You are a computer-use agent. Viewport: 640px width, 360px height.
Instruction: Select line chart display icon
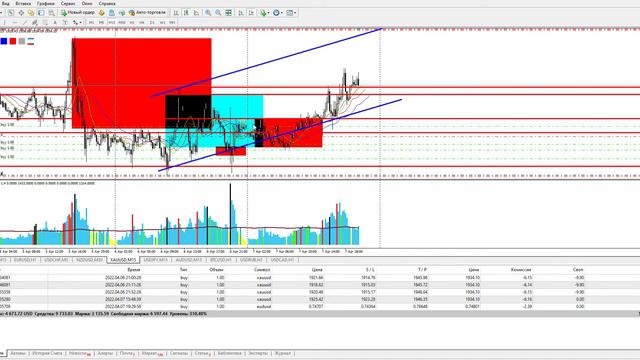[196, 13]
